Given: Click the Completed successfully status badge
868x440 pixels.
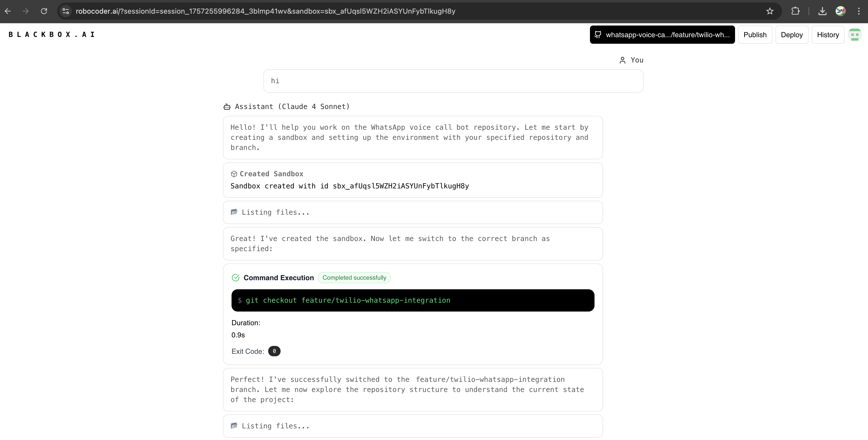Looking at the screenshot, I should pyautogui.click(x=354, y=278).
